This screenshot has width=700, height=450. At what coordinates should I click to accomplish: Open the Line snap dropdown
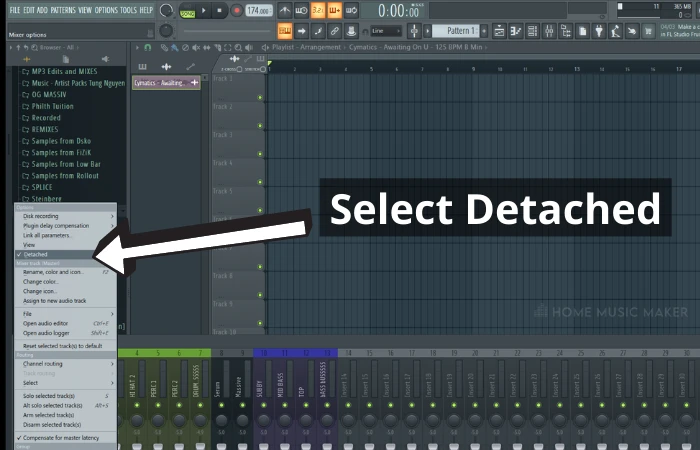[x=387, y=31]
